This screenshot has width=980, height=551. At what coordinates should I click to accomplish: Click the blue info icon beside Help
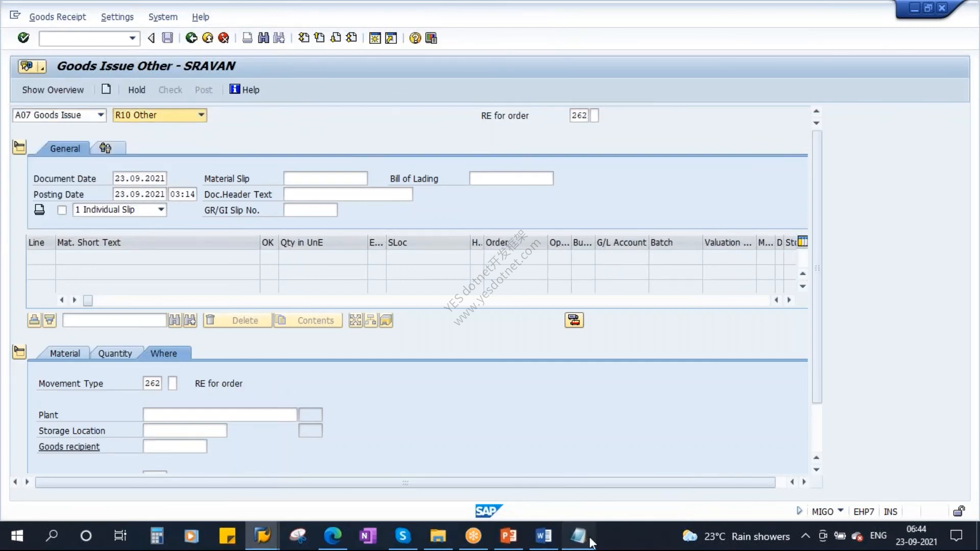[234, 89]
